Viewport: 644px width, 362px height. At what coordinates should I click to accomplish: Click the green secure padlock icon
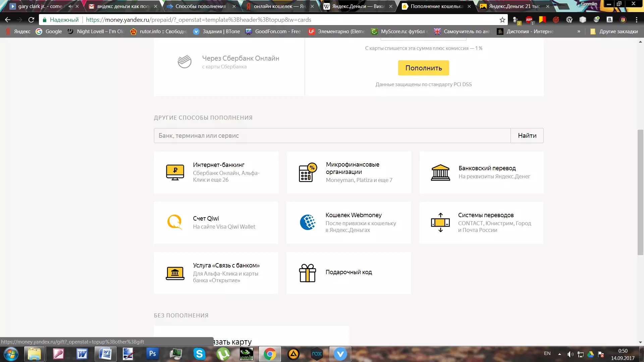click(x=44, y=20)
